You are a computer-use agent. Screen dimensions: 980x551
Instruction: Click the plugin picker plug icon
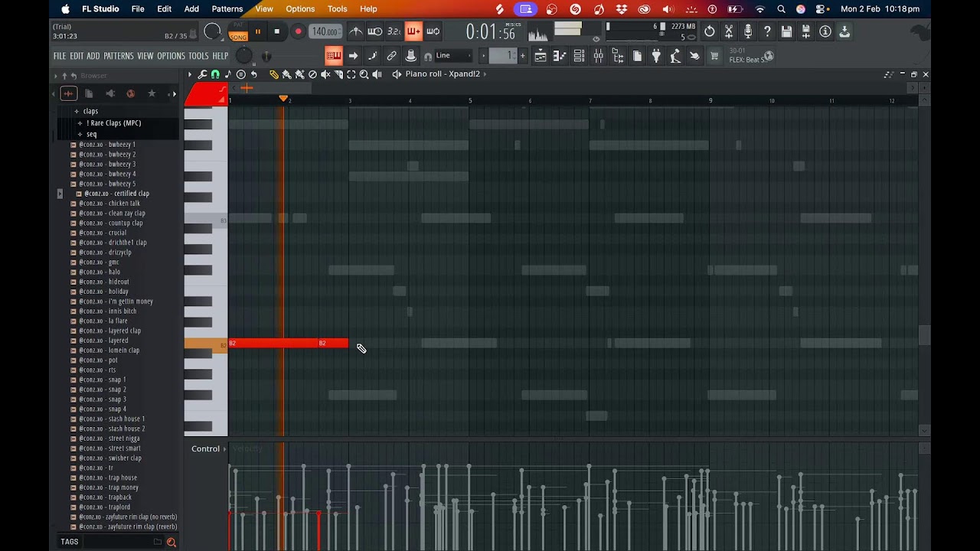[x=656, y=56]
